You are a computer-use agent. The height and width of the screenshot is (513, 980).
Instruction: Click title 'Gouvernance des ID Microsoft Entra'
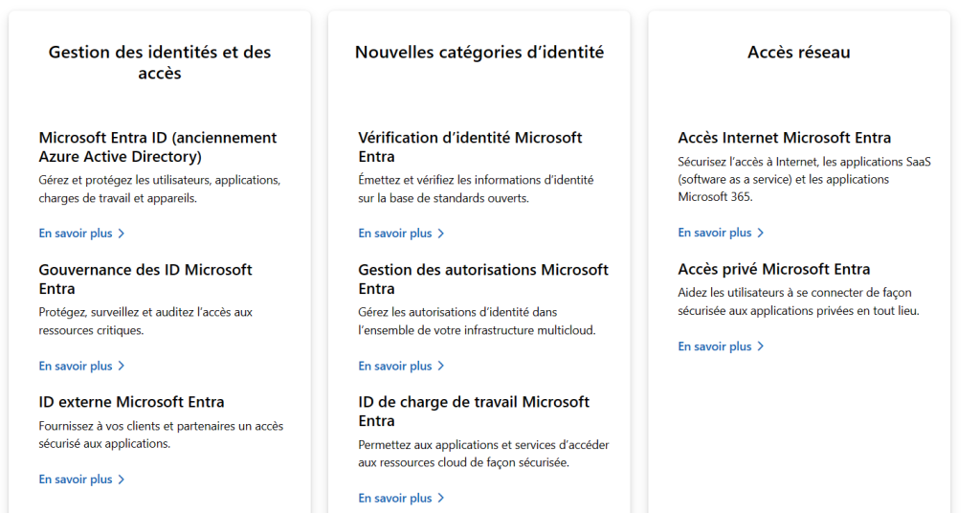[145, 279]
